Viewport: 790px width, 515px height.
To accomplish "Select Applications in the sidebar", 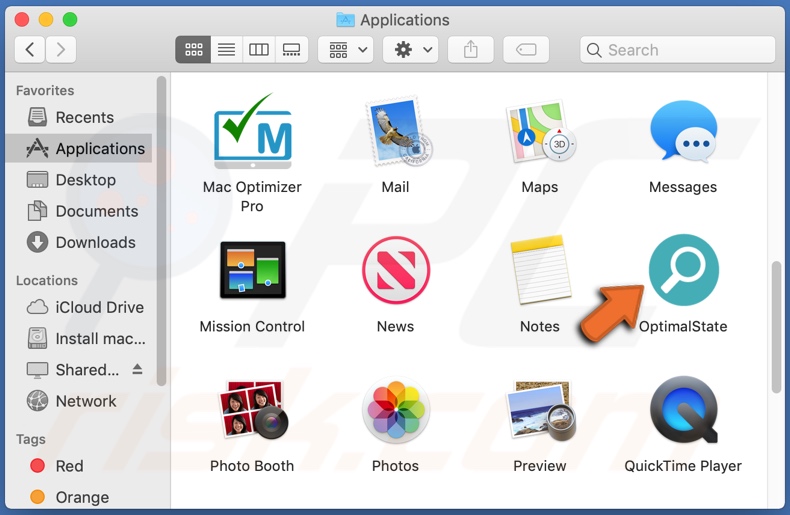I will click(x=79, y=148).
